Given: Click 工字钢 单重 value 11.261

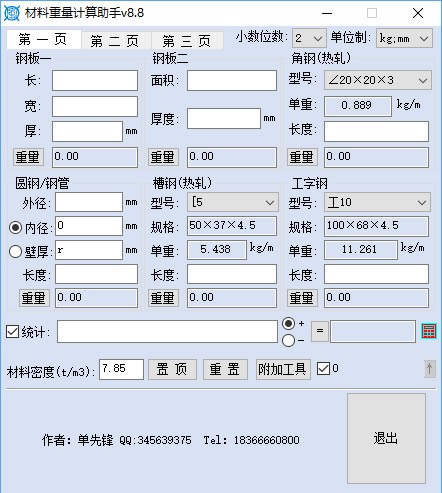Looking at the screenshot, I should [x=361, y=250].
